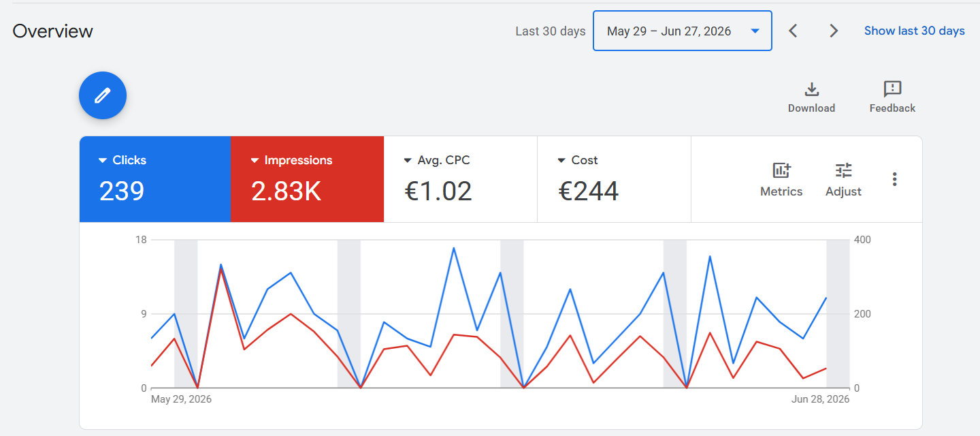The width and height of the screenshot is (980, 436).
Task: Open the Feedback dialog
Action: (x=892, y=97)
